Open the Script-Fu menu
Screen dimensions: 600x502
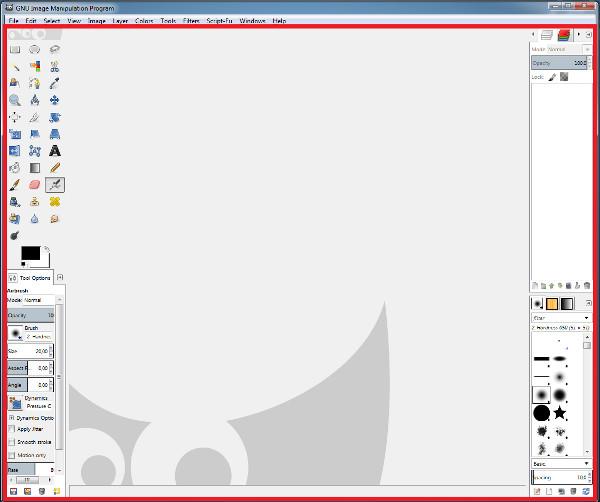click(x=219, y=21)
